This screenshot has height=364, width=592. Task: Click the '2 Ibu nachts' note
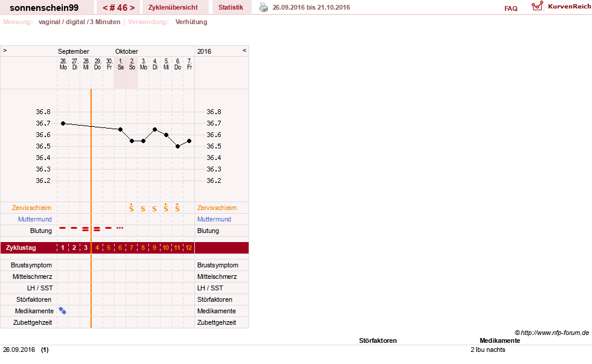tap(488, 350)
